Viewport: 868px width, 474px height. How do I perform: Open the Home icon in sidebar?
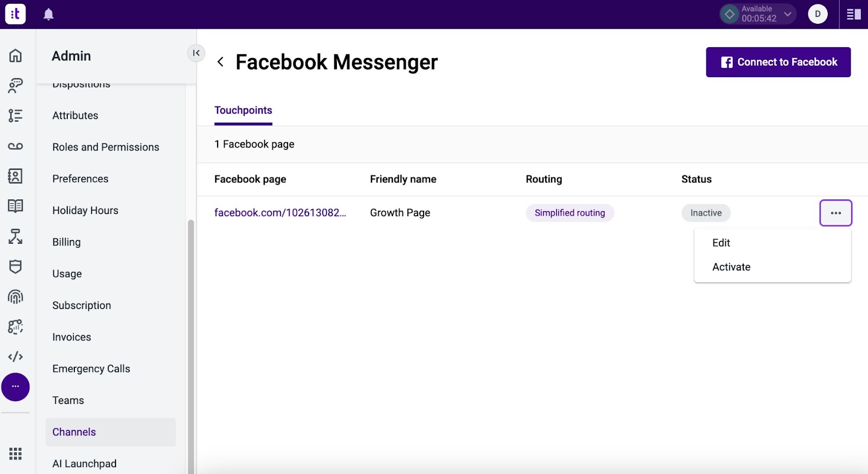(15, 55)
